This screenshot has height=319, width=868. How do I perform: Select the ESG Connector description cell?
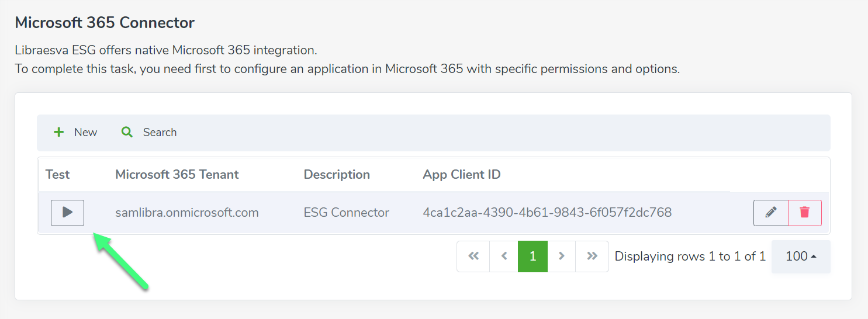click(x=347, y=213)
